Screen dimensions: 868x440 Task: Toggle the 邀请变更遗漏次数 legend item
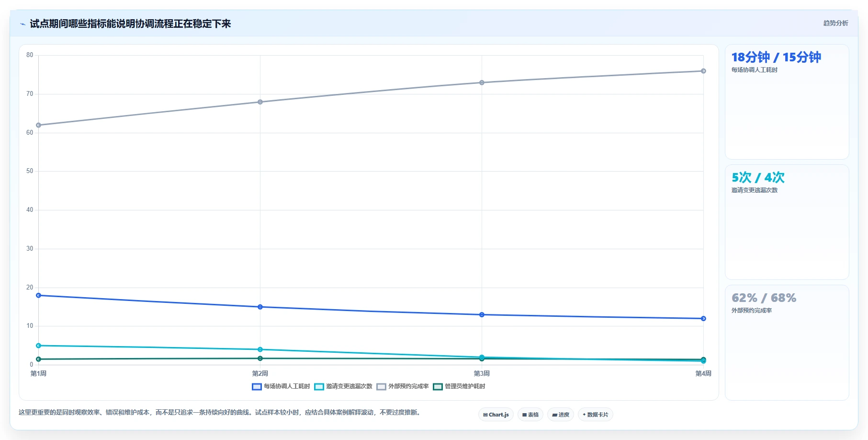click(343, 386)
